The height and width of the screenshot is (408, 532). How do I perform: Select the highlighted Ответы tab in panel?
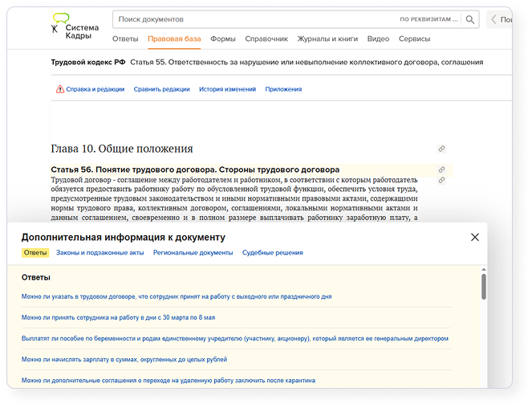(x=35, y=252)
